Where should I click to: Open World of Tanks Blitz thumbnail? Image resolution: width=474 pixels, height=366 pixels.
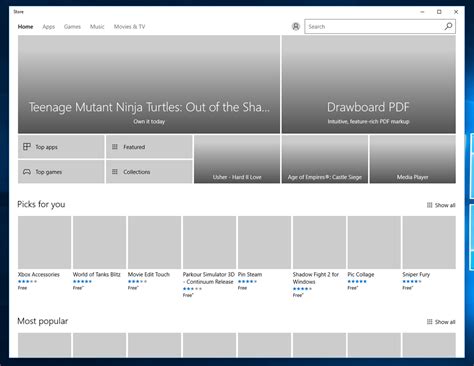(99, 242)
